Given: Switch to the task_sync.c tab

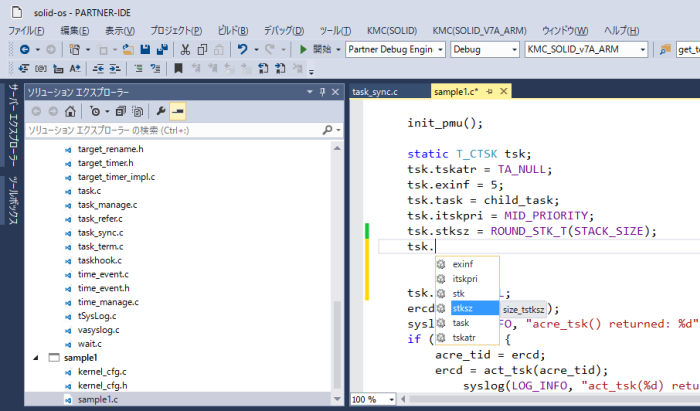Looking at the screenshot, I should [375, 92].
